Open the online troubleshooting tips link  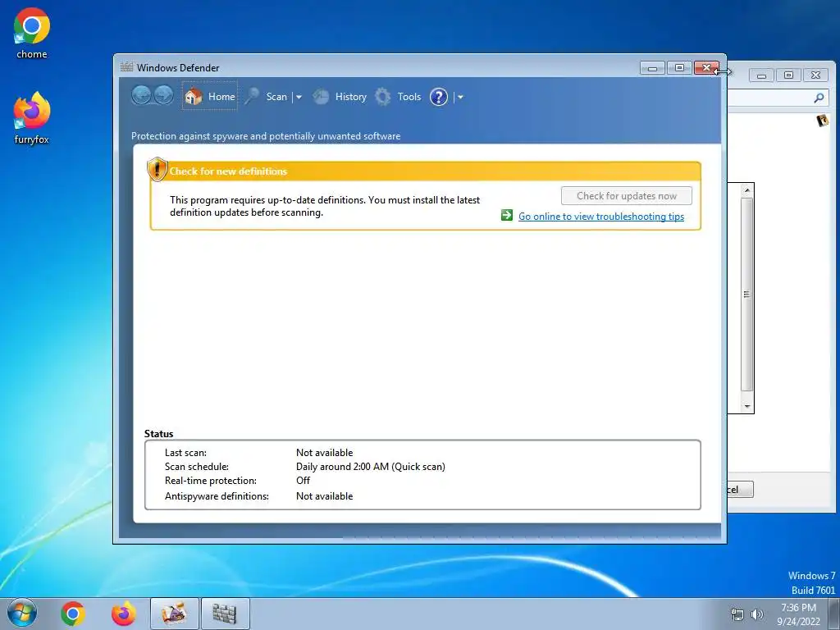coord(601,217)
